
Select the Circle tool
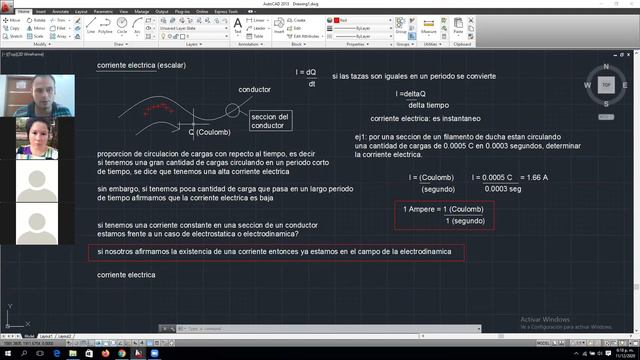[122, 26]
